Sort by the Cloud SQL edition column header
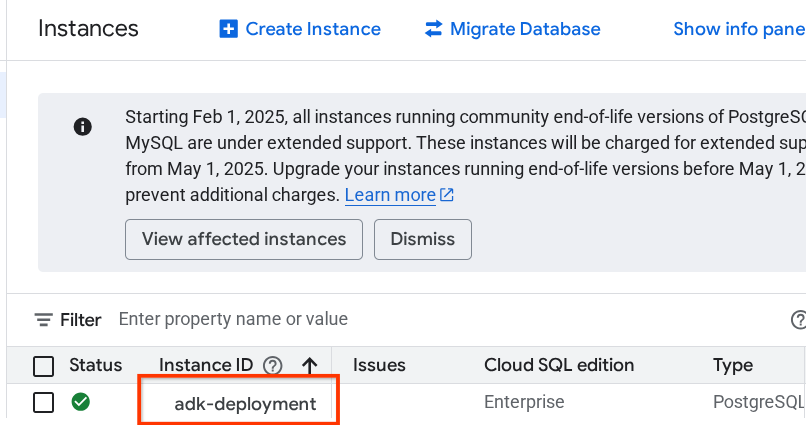Screen dimensions: 806x425 coord(558,365)
